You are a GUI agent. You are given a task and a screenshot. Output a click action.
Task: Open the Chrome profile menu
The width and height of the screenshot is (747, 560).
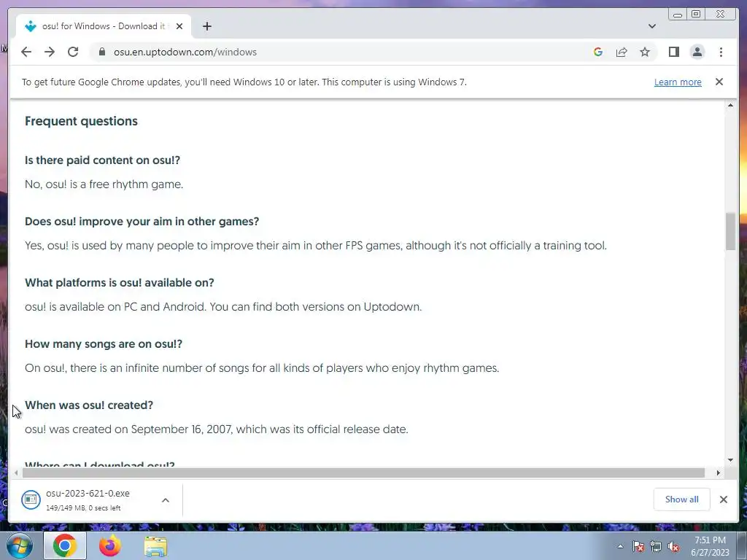click(x=697, y=52)
